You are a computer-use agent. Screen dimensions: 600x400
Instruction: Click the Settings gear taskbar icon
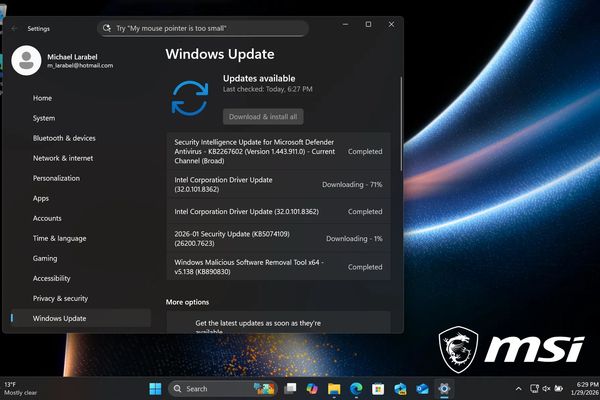tap(444, 389)
